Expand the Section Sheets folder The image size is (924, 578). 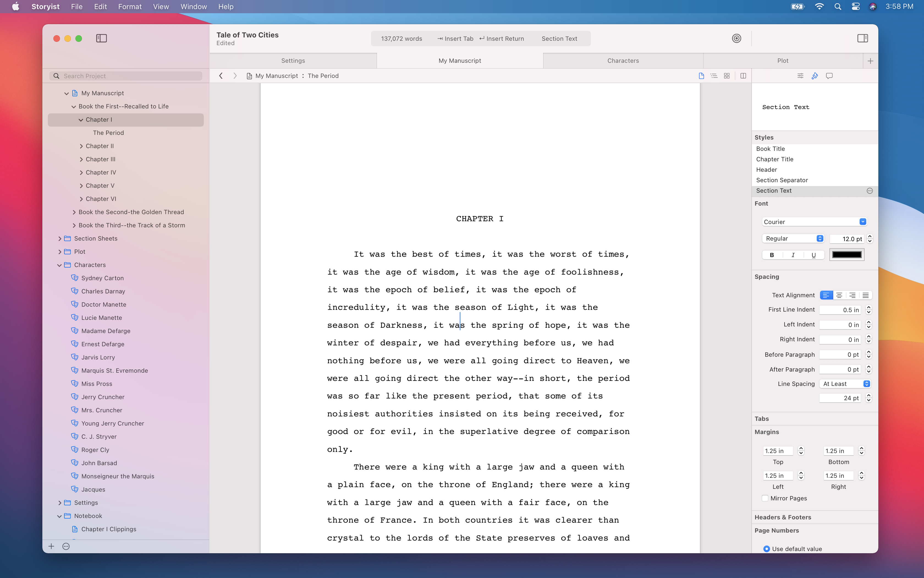coord(60,239)
